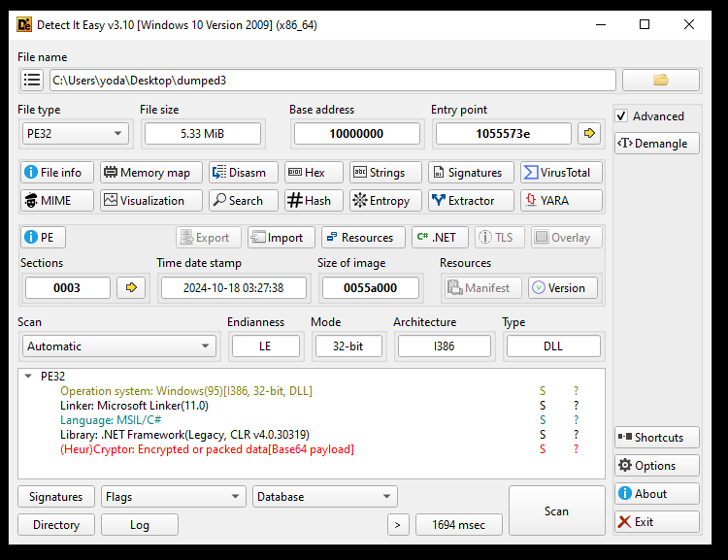Viewport: 728px width, 560px height.
Task: Click the Base address field 10000000
Action: pos(356,134)
